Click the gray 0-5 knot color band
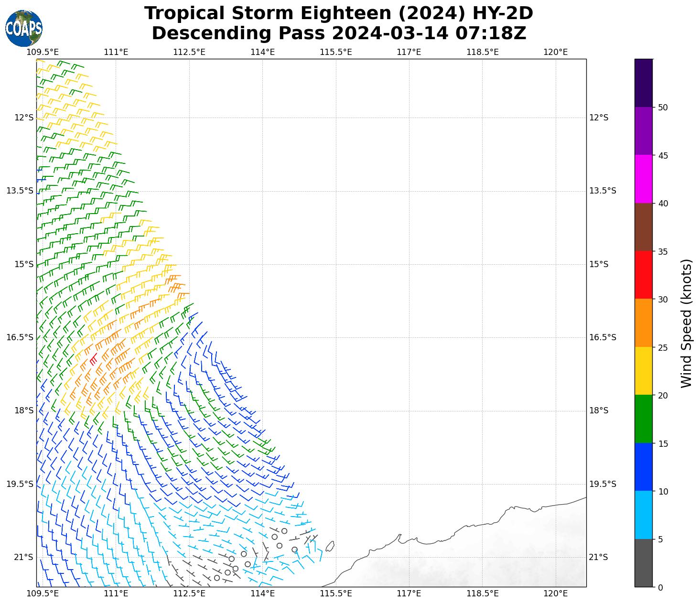 (x=643, y=563)
